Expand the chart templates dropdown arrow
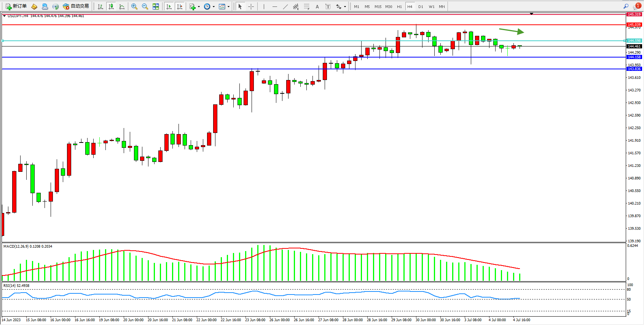The width and height of the screenshot is (644, 325). point(228,6)
